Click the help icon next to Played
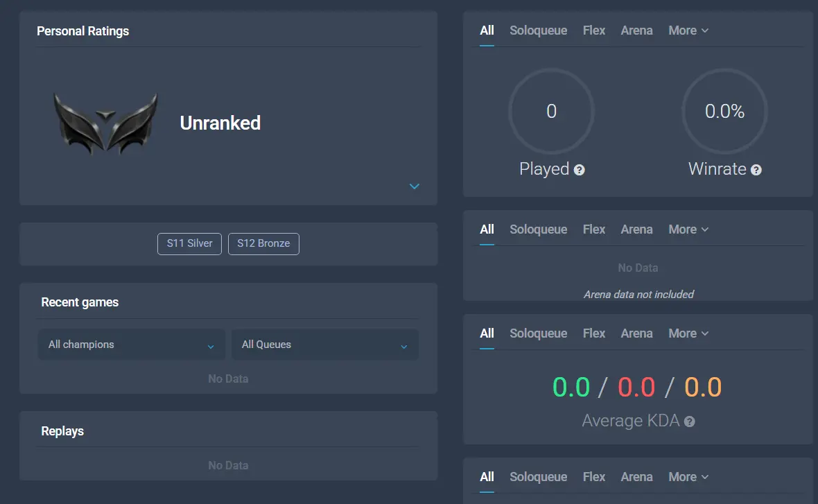This screenshot has width=818, height=504. pyautogui.click(x=579, y=170)
